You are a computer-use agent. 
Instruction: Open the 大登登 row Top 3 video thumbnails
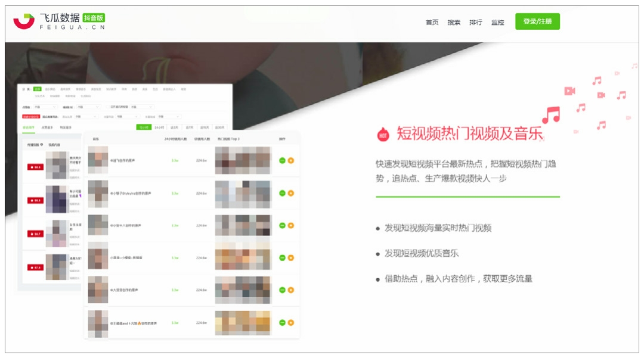coord(243,290)
